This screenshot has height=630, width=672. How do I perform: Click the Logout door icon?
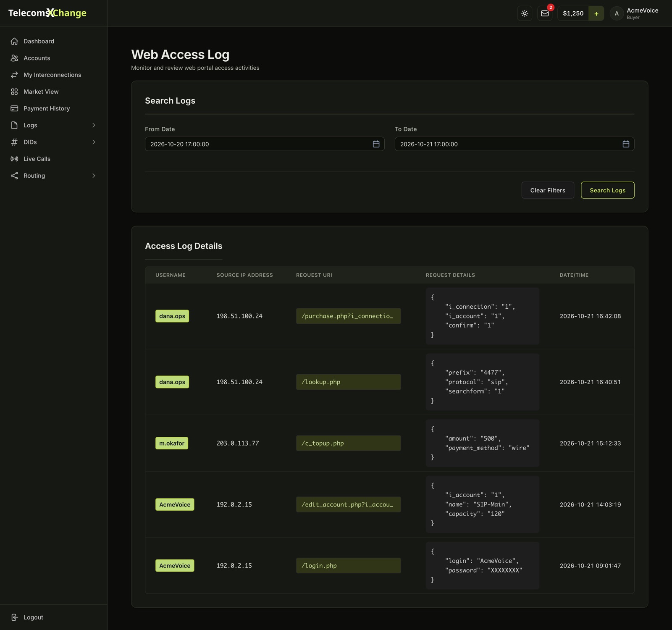tap(14, 617)
